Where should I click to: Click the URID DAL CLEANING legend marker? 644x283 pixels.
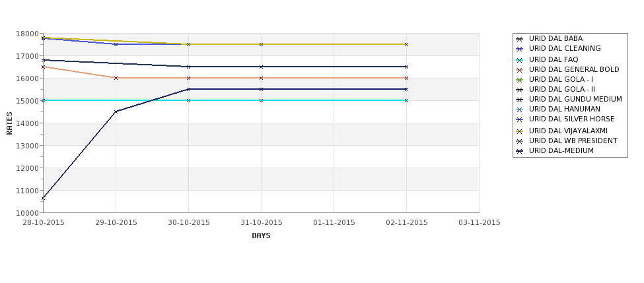(x=520, y=49)
